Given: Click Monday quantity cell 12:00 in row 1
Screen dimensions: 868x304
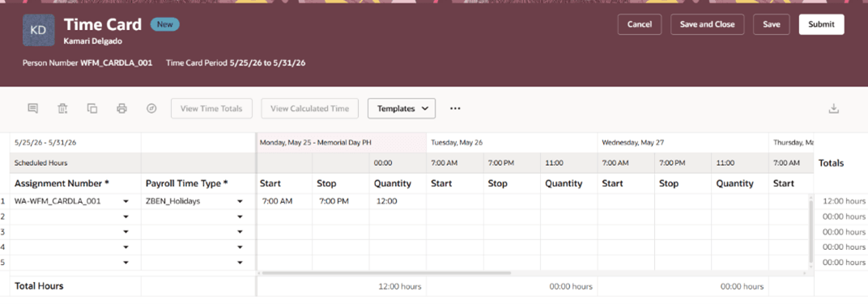Looking at the screenshot, I should (x=398, y=202).
